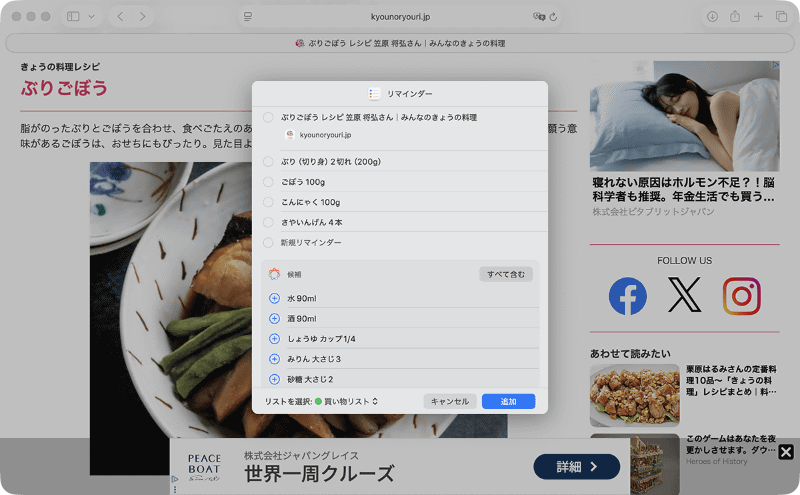Click the AdChoices icon on bottom banner
This screenshot has width=800, height=495.
click(x=174, y=480)
